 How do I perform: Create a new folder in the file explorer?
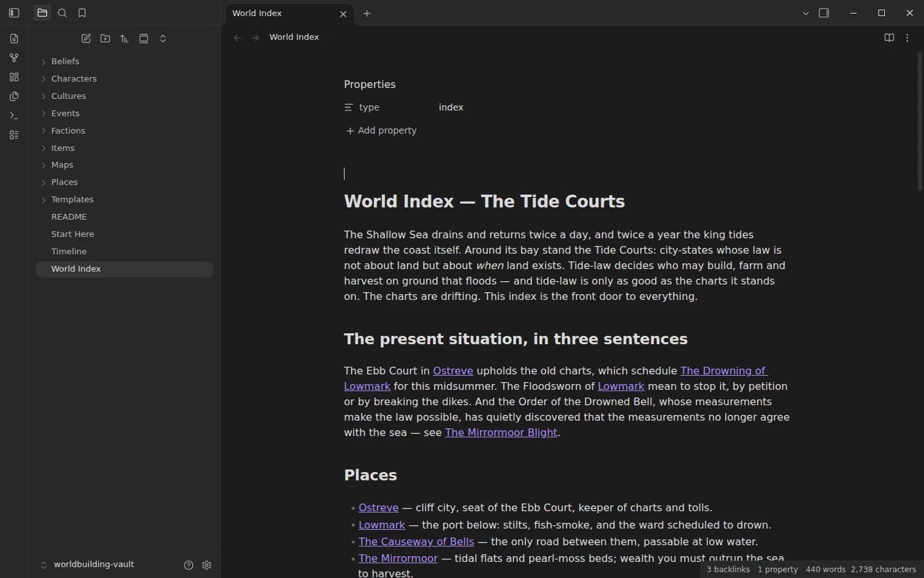point(105,39)
